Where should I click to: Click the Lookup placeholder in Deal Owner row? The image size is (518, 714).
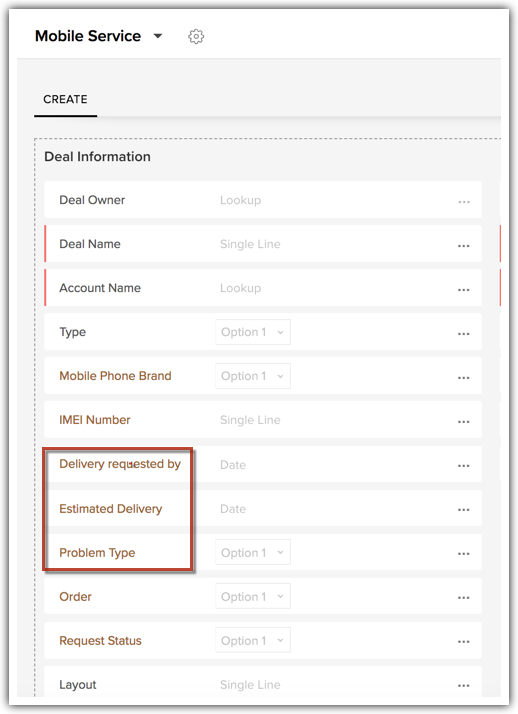click(x=240, y=200)
